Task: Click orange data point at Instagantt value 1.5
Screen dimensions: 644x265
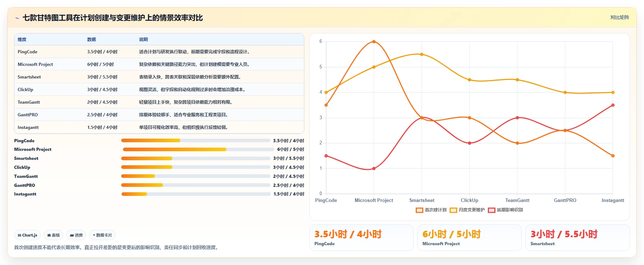Action: click(613, 156)
